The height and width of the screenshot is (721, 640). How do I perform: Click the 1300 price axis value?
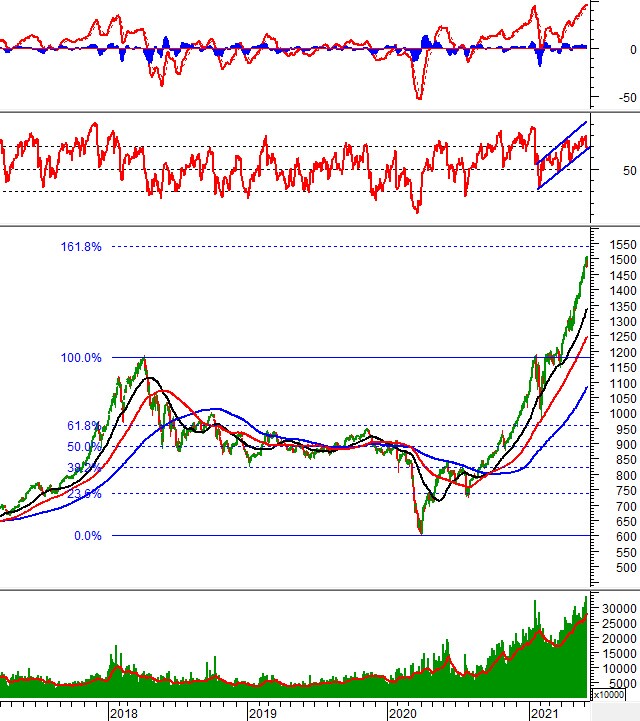pyautogui.click(x=623, y=321)
